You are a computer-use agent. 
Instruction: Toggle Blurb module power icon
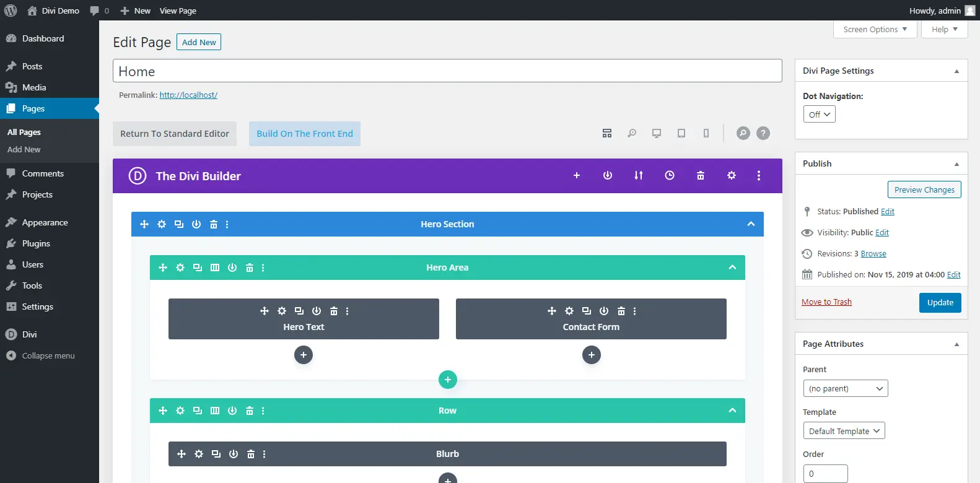(234, 454)
